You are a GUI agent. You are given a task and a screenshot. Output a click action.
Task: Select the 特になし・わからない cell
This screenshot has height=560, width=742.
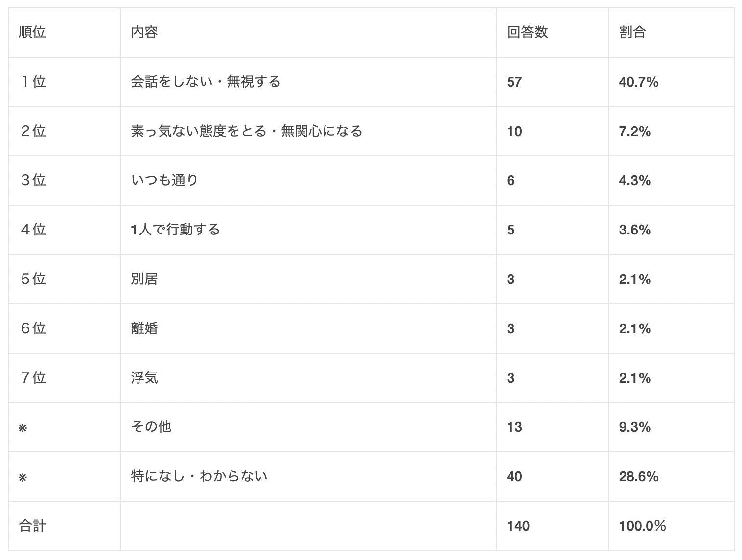[x=199, y=476]
